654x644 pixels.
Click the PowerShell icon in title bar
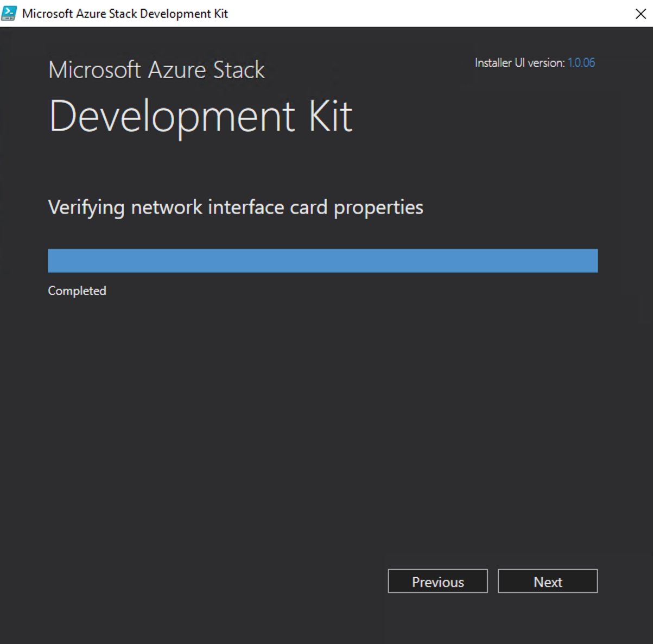pos(9,14)
